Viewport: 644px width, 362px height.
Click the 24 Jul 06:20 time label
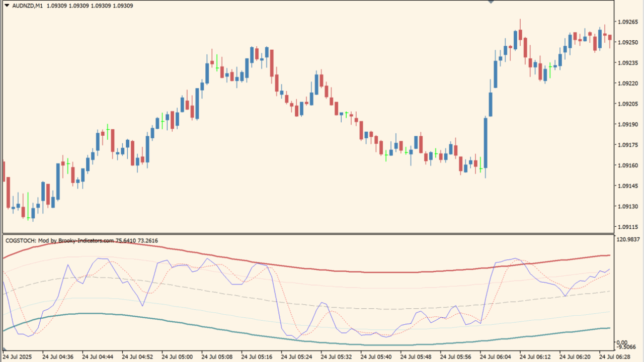[x=575, y=357]
